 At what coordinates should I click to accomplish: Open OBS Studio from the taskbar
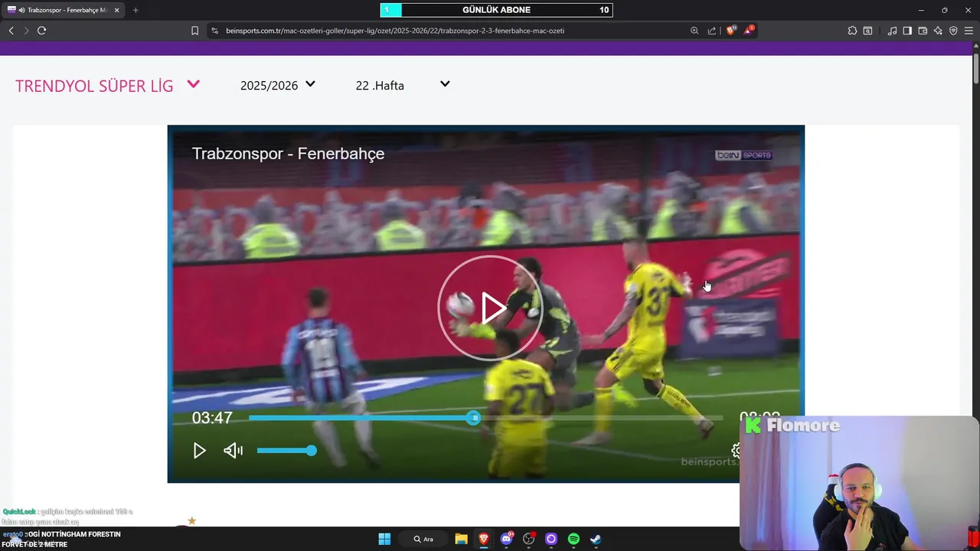click(528, 539)
